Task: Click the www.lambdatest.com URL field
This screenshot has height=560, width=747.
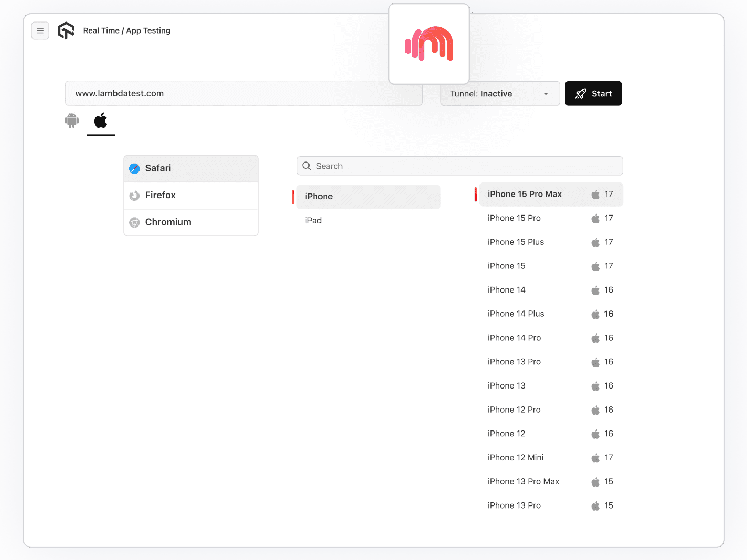Action: [x=244, y=93]
